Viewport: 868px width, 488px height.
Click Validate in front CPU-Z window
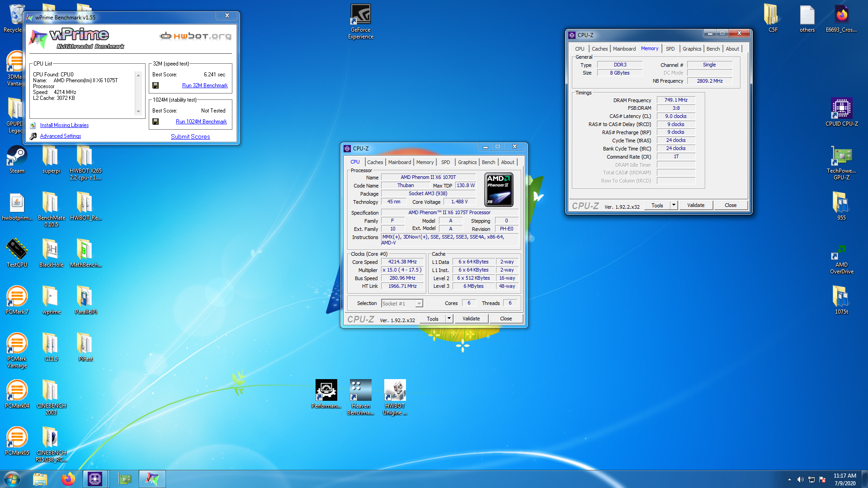(x=471, y=319)
